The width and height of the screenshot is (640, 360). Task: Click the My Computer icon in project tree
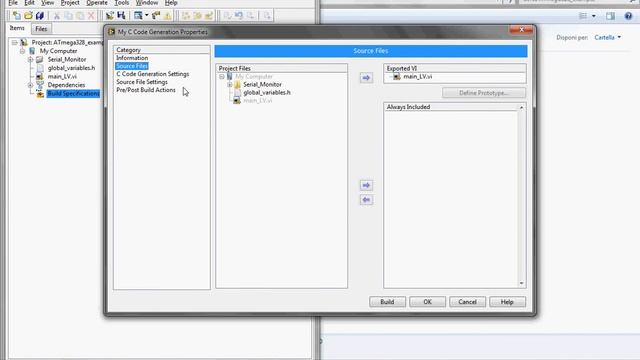32,51
